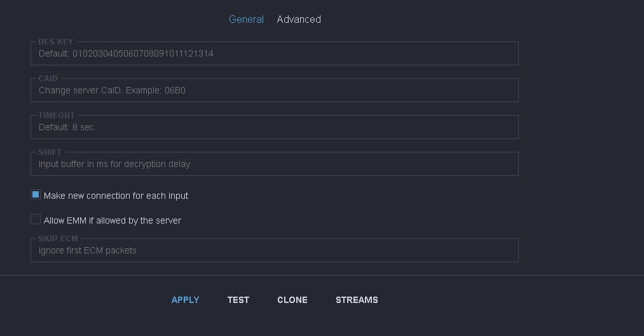Uncheck Make new connection for each input

point(36,194)
